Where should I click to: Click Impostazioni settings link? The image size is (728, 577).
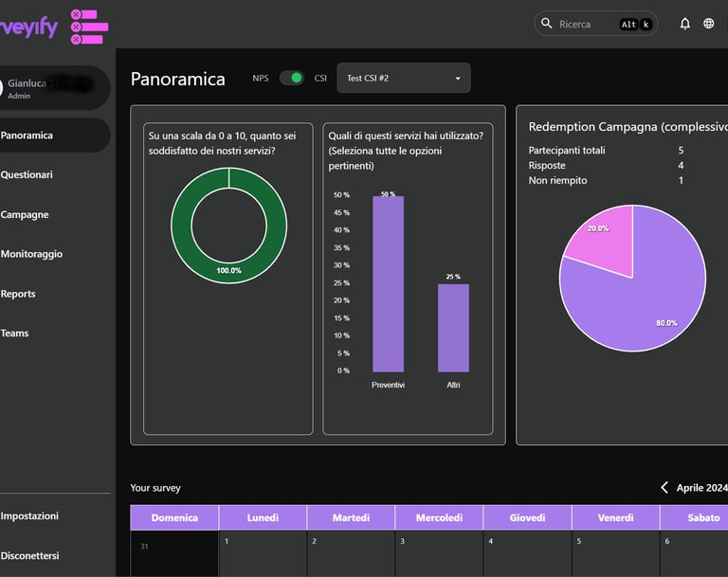[29, 515]
